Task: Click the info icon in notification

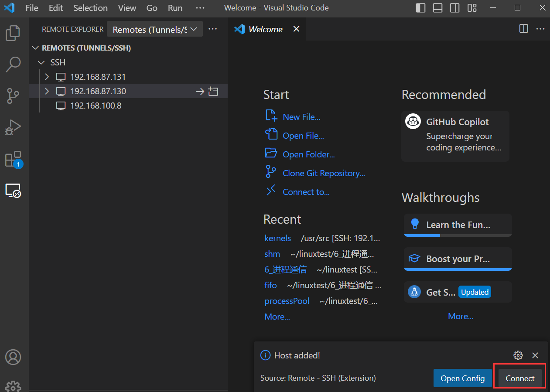Action: 265,355
